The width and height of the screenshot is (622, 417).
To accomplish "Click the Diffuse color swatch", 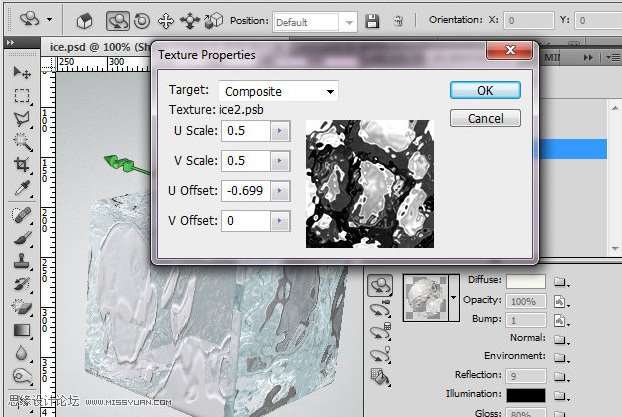I will coord(524,281).
